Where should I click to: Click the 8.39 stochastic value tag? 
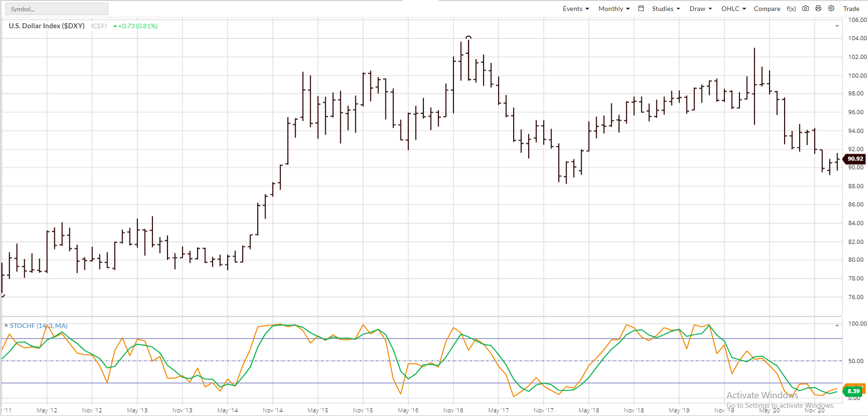[x=853, y=391]
